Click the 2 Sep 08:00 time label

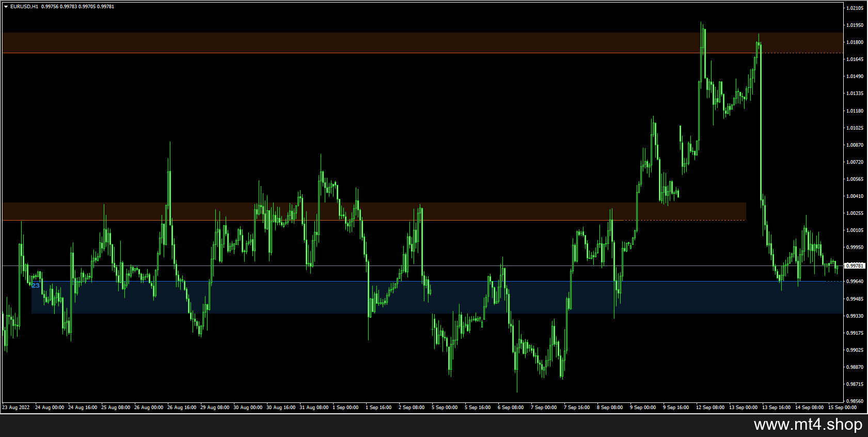[412, 408]
